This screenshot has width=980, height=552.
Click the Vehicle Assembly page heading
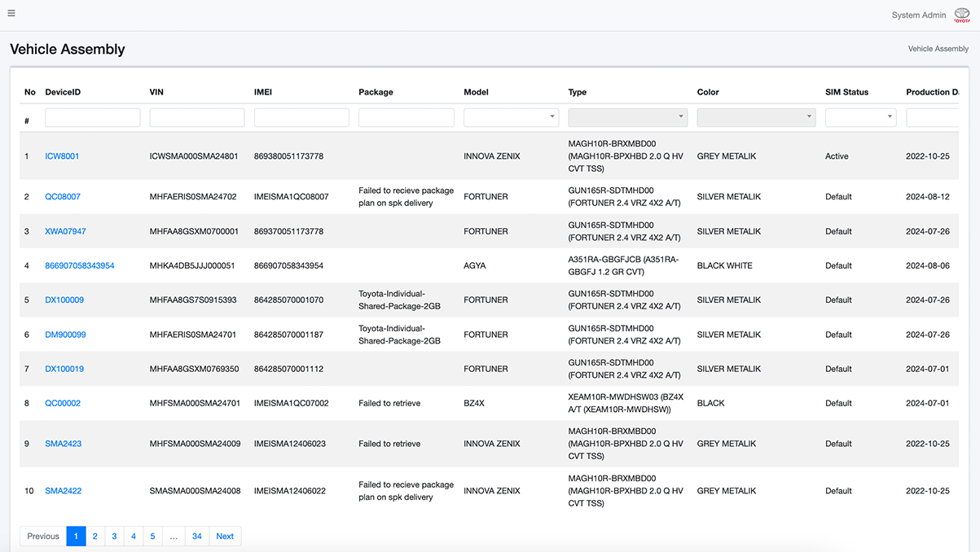[68, 50]
